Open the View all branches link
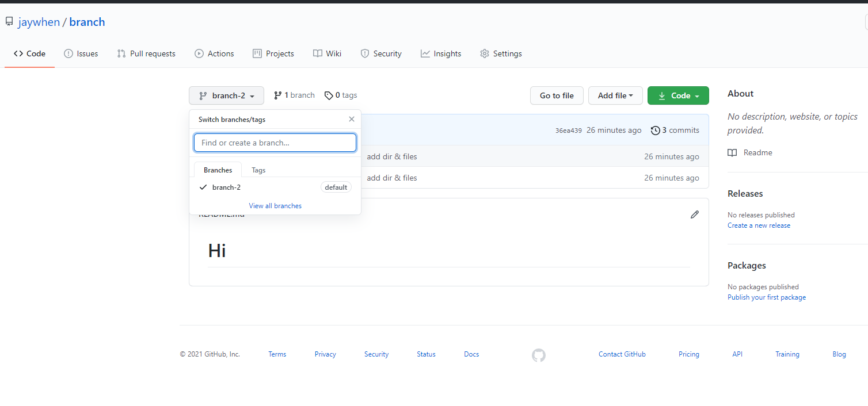This screenshot has height=406, width=868. [x=275, y=206]
